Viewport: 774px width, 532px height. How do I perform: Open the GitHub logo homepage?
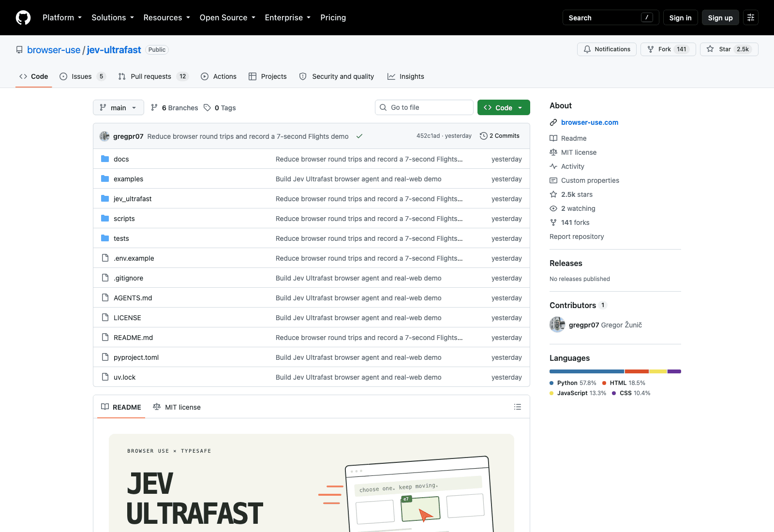(x=23, y=17)
